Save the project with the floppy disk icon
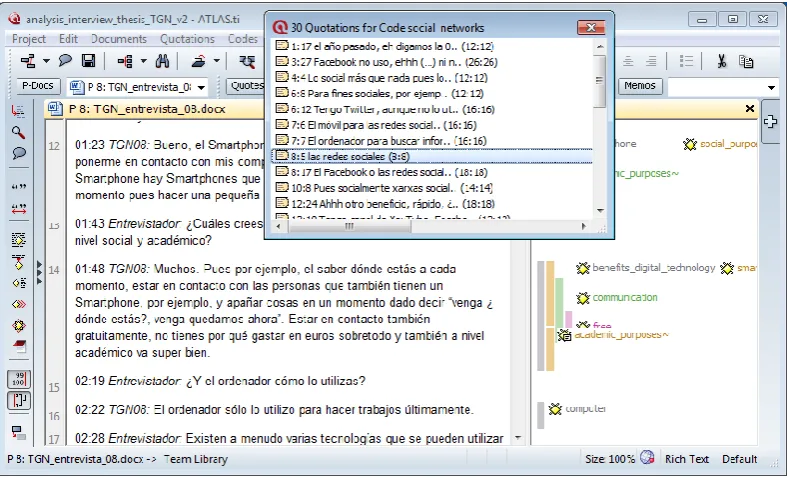787x478 pixels. (88, 61)
